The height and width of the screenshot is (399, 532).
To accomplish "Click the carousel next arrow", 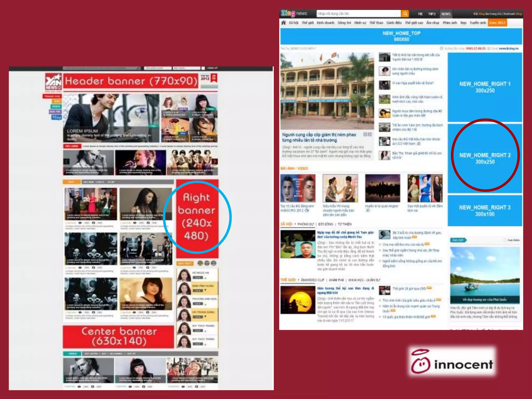I will point(215,162).
